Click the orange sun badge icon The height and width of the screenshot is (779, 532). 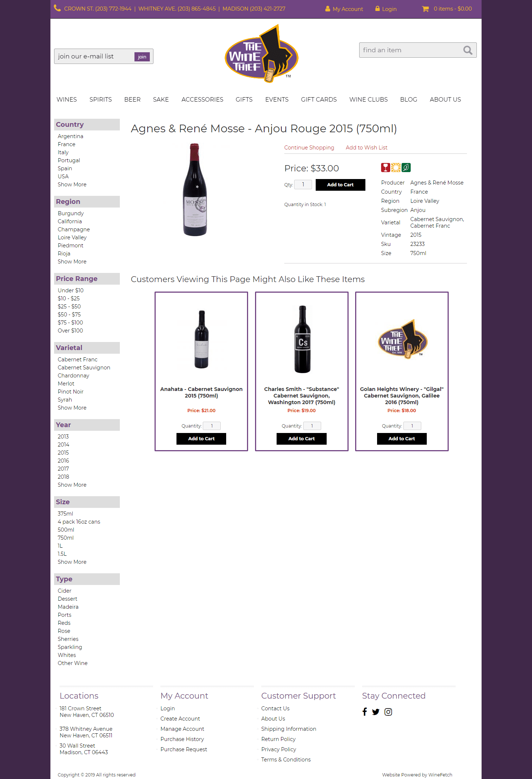(x=396, y=168)
